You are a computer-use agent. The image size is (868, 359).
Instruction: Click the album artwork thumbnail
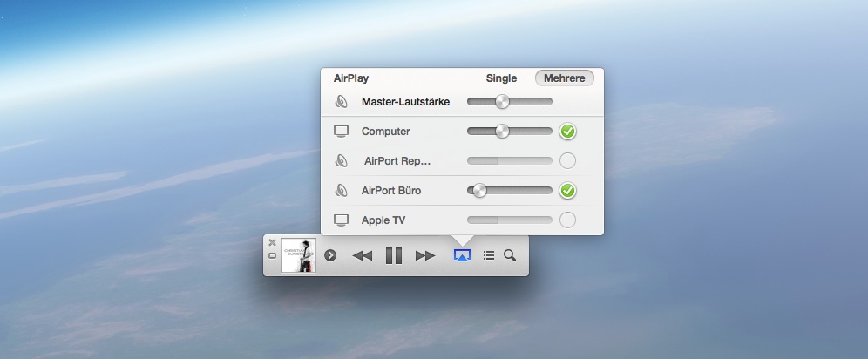299,255
